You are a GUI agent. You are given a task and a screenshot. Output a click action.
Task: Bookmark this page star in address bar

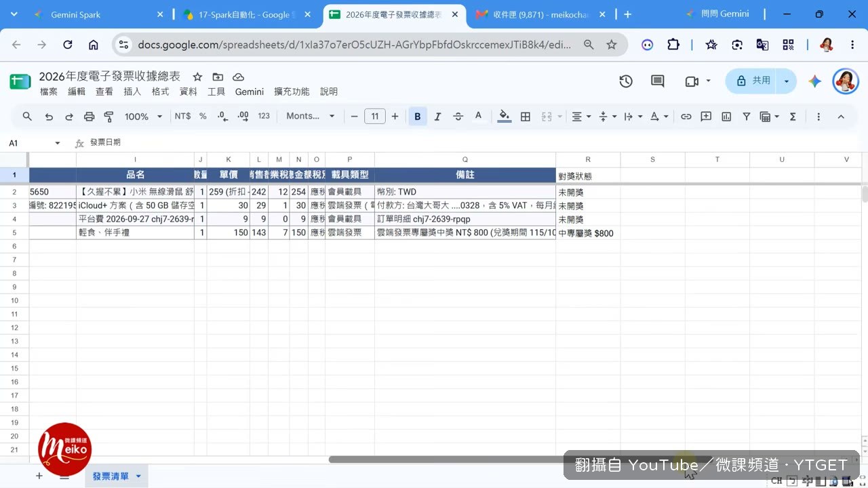point(612,45)
